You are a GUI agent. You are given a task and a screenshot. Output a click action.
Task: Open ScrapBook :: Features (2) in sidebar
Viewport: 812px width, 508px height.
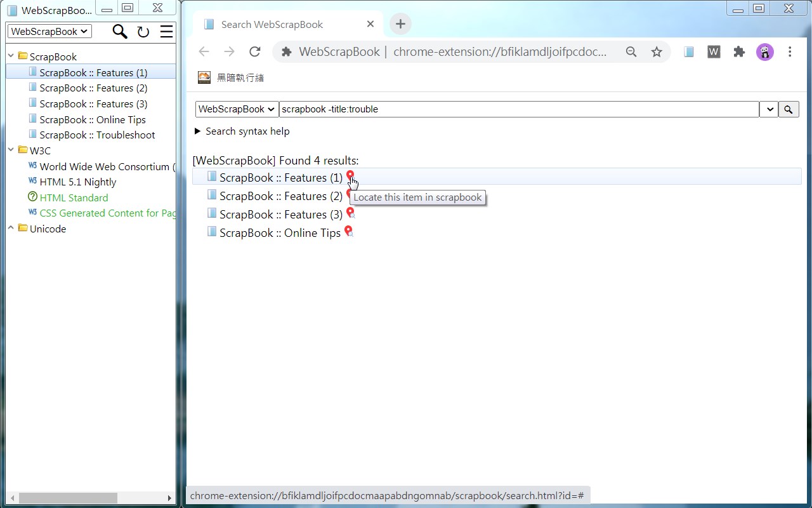[93, 88]
